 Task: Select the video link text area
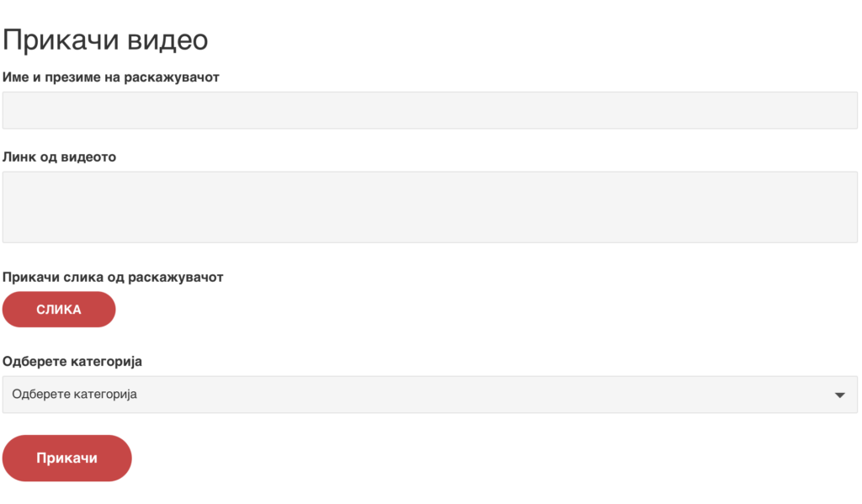click(429, 207)
